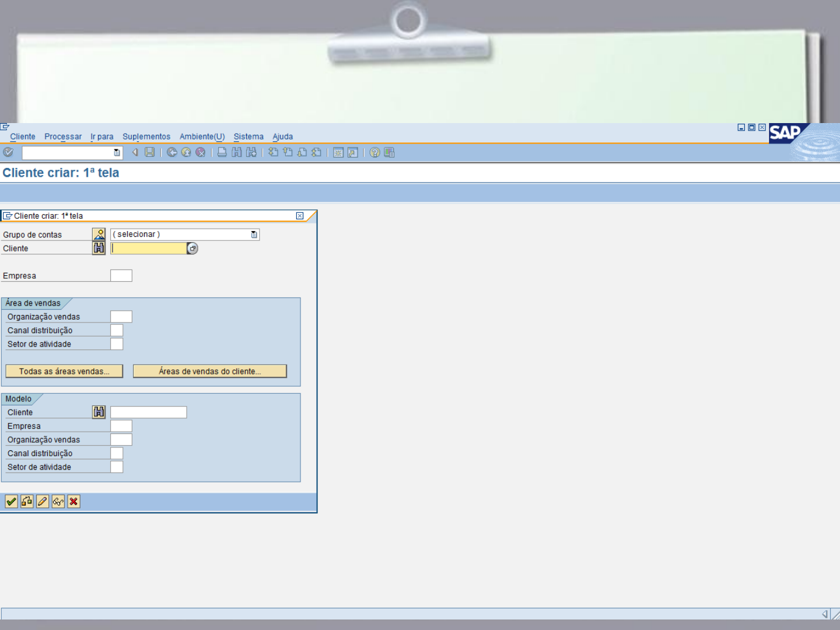Click the search icon beside the Cliente field
This screenshot has height=630, width=840.
(x=98, y=248)
